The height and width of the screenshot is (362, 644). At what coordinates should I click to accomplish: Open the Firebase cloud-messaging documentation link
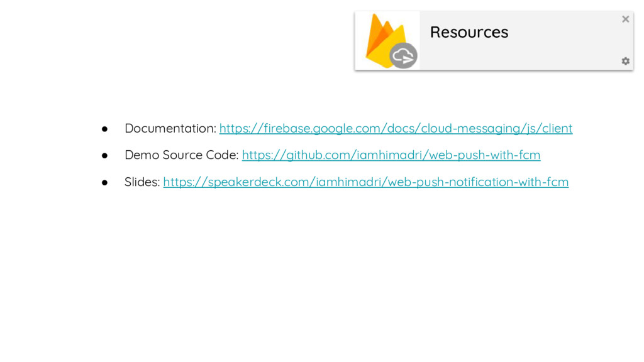396,128
